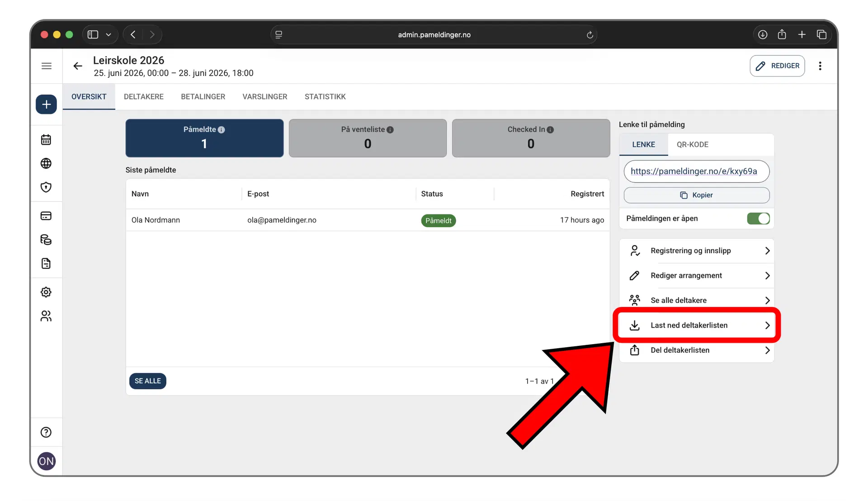Open the three-dot more options menu
Screen dimensions: 868x501
(820, 66)
